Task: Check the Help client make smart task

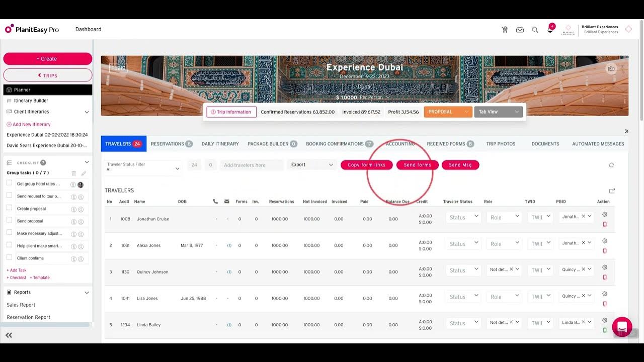Action: tap(9, 245)
